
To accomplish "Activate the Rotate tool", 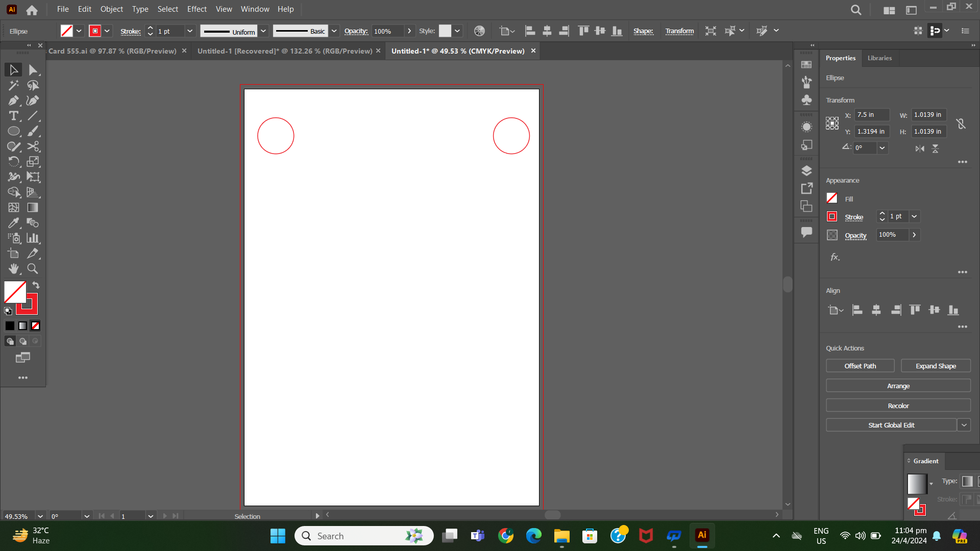I will (x=14, y=162).
